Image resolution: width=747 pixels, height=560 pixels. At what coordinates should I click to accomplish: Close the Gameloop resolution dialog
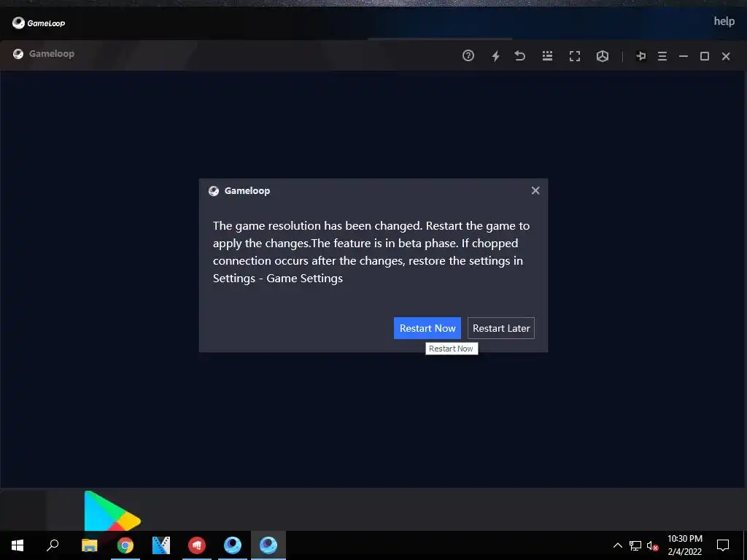tap(535, 190)
